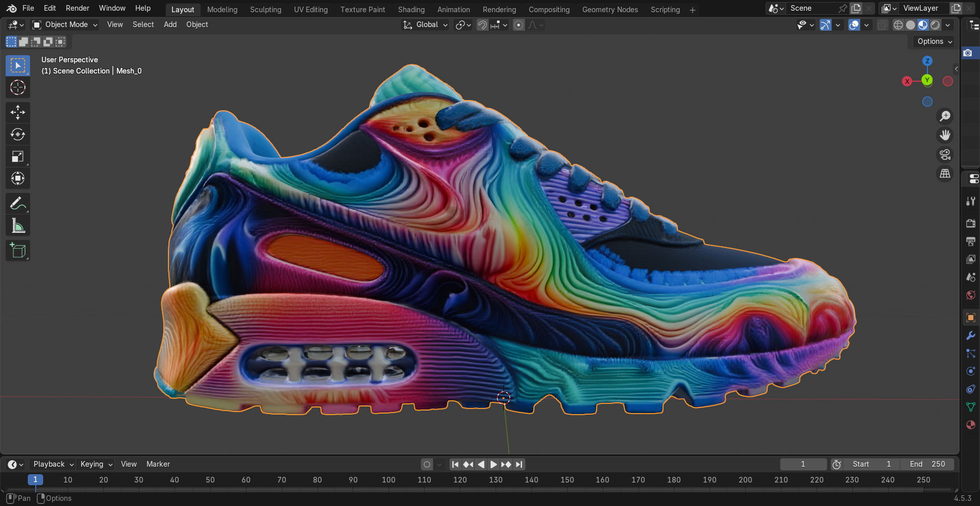Open Object Constraints properties tab
Image resolution: width=980 pixels, height=506 pixels.
pos(971,389)
